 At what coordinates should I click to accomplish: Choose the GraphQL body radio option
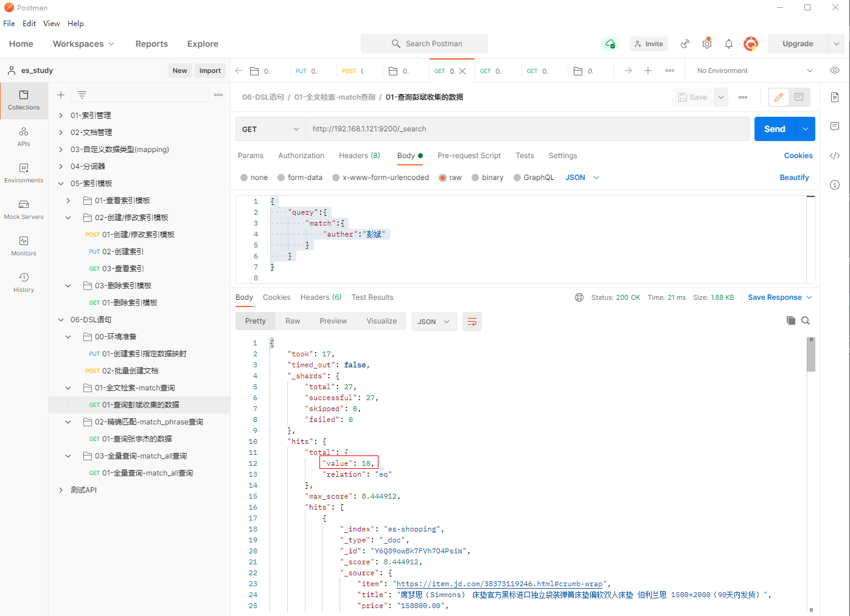[x=517, y=178]
